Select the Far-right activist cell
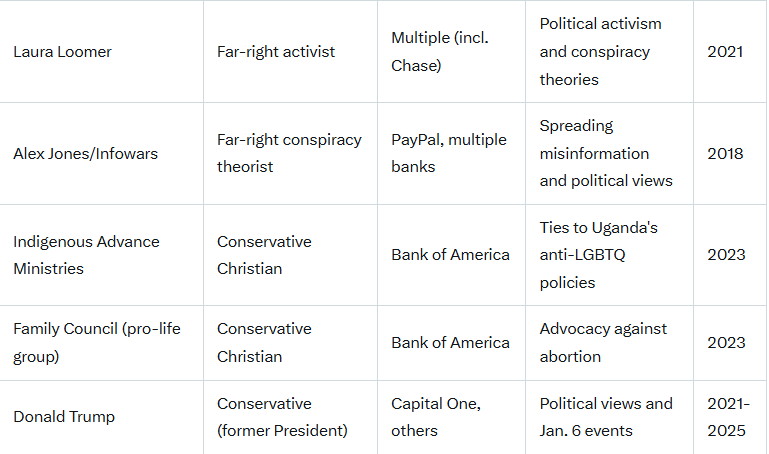Screen dimensions: 769x454 275,51
